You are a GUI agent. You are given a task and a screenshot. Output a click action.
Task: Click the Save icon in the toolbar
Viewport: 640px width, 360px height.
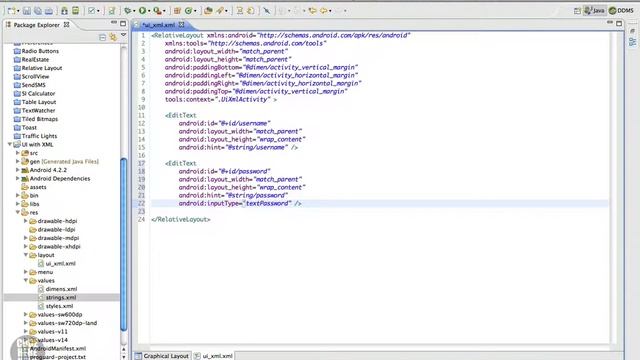click(x=27, y=11)
